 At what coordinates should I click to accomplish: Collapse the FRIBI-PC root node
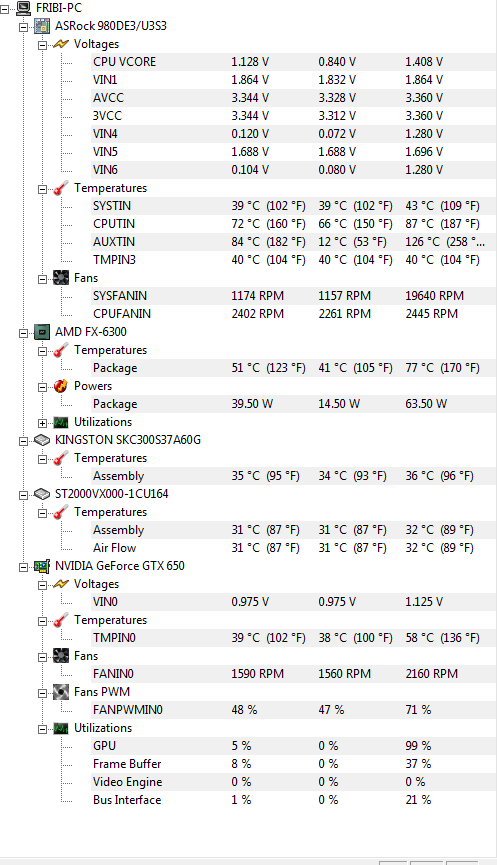coord(4,9)
